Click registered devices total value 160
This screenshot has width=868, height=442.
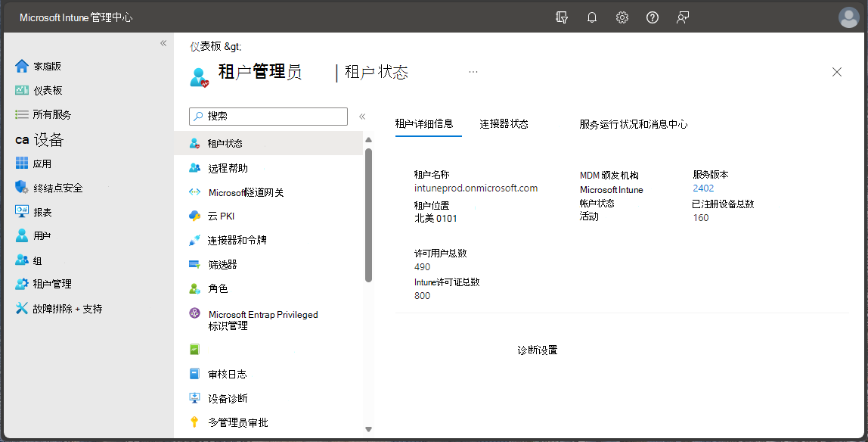point(701,218)
